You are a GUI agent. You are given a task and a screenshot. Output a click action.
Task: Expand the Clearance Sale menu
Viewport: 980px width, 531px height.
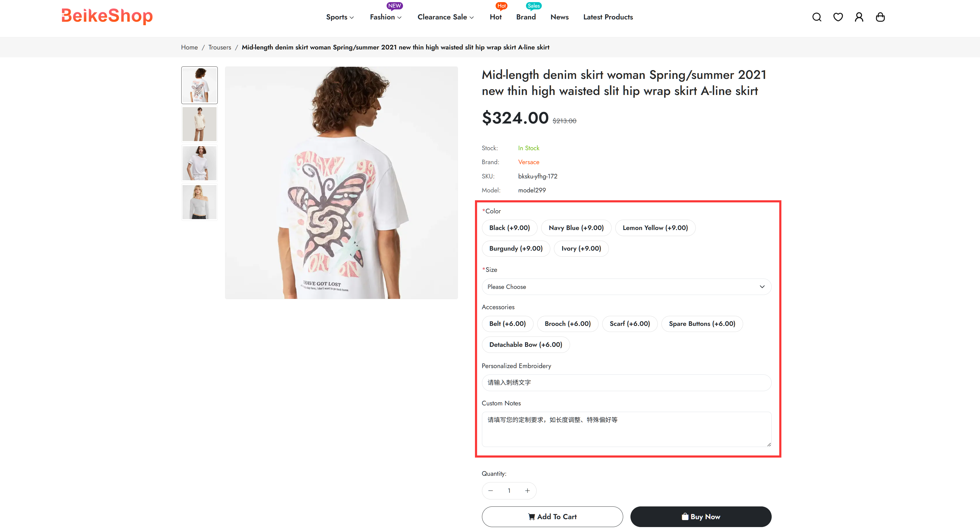pos(446,17)
